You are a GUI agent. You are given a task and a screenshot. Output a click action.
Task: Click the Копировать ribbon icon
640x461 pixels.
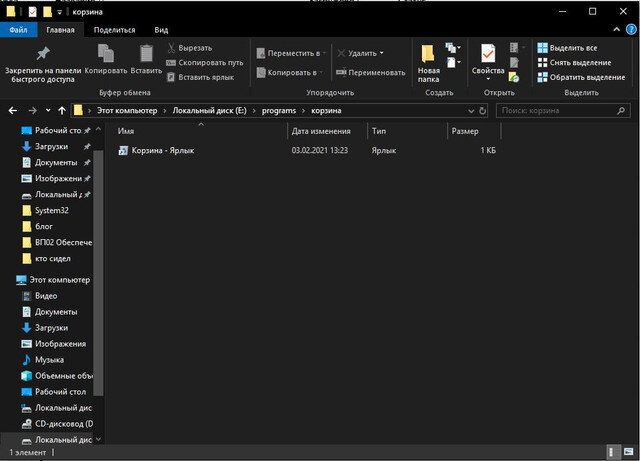click(106, 54)
